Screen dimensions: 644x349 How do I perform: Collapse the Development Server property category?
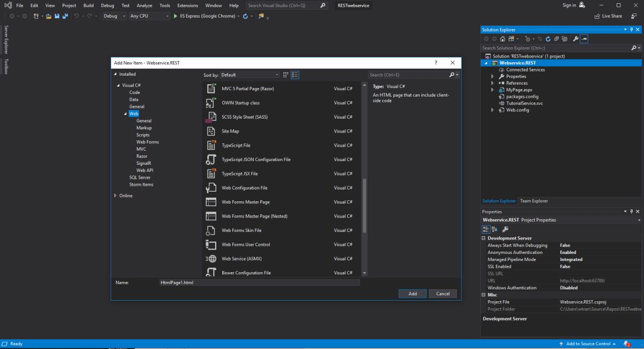point(484,238)
